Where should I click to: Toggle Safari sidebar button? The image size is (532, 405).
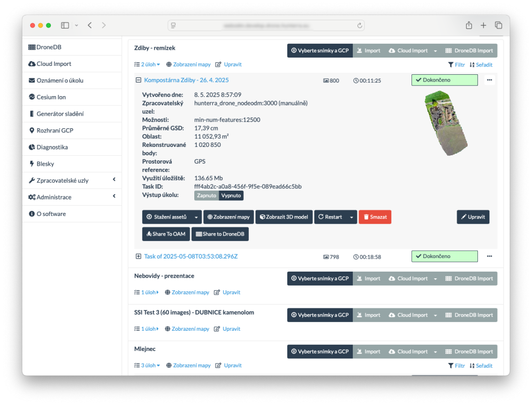(x=65, y=25)
